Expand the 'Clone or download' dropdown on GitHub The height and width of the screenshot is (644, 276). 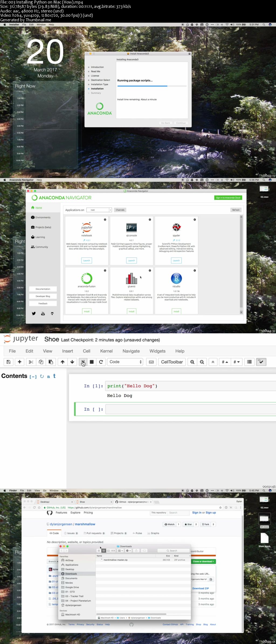coord(203,561)
